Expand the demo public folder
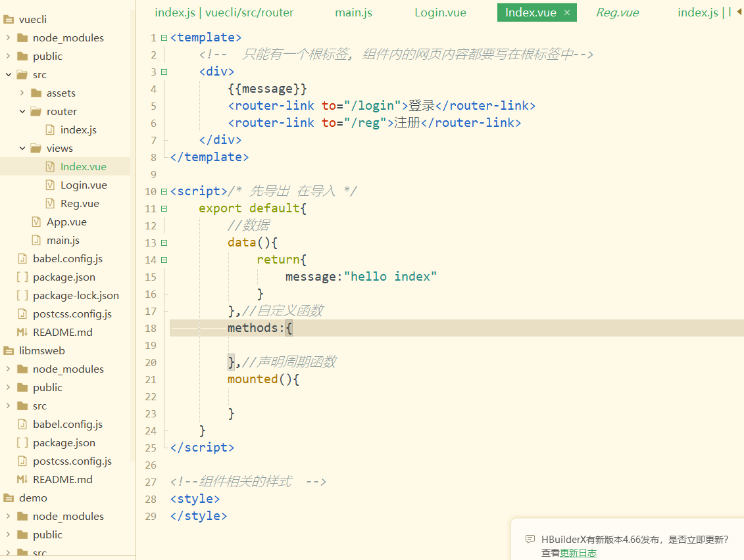Image resolution: width=744 pixels, height=560 pixels. pyautogui.click(x=8, y=534)
